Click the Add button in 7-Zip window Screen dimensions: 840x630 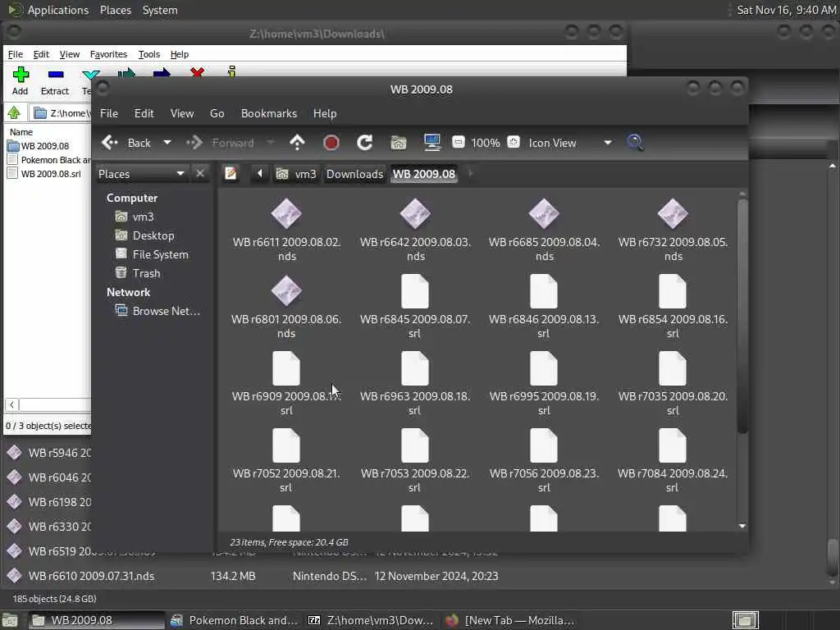coord(21,81)
